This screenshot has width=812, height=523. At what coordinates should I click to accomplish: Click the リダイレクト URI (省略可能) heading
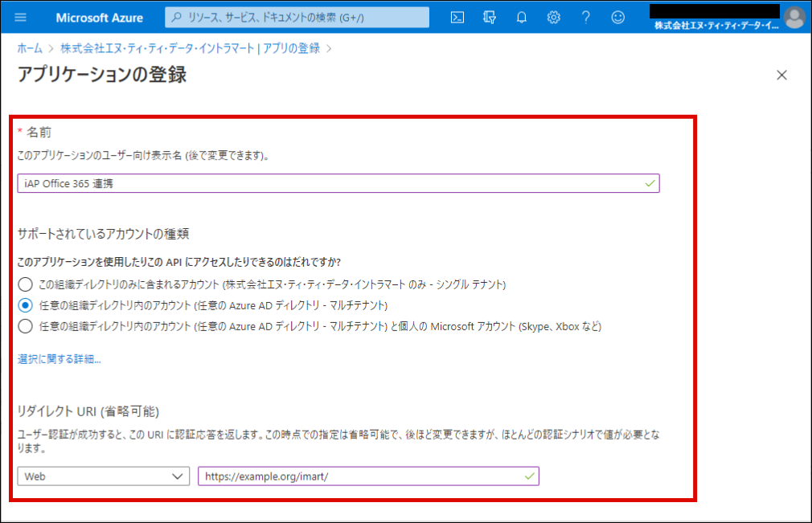point(88,411)
